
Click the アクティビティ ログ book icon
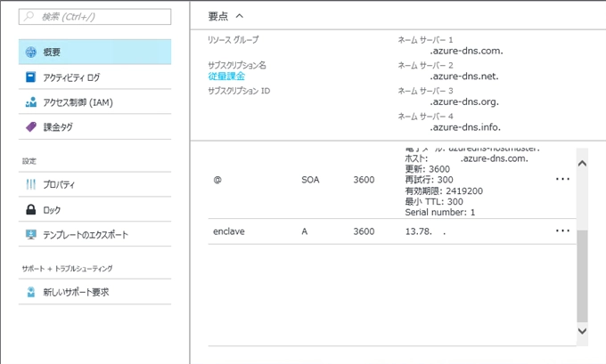click(x=31, y=77)
